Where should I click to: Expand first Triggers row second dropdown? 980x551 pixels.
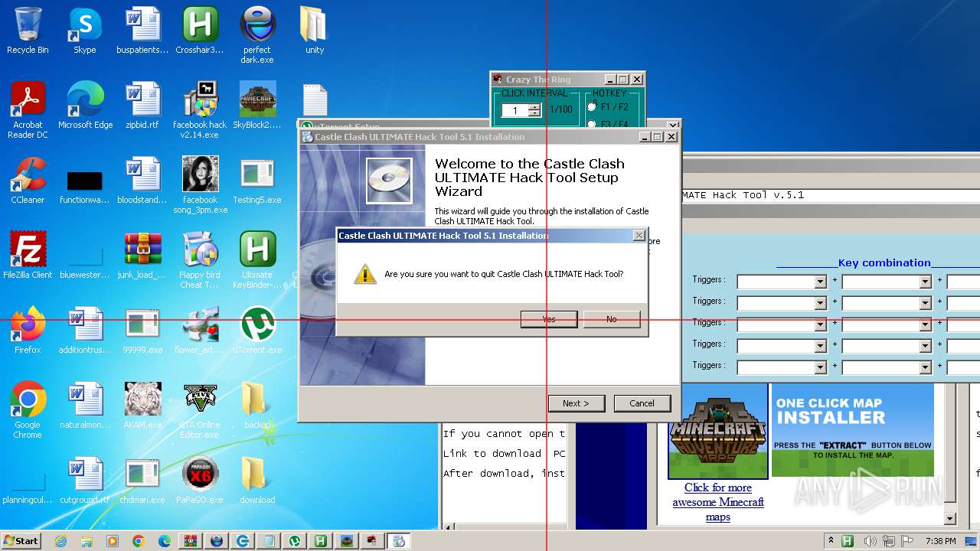(926, 282)
